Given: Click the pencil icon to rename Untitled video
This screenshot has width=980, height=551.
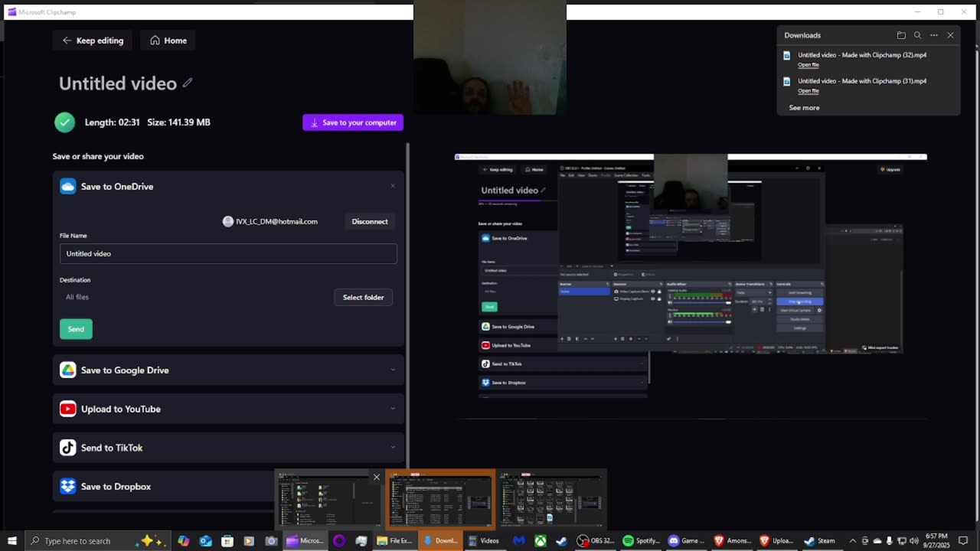Looking at the screenshot, I should tap(188, 83).
